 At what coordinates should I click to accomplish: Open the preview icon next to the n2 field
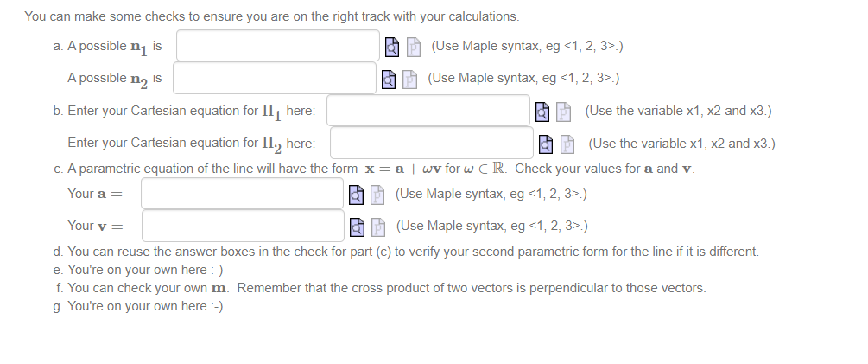point(389,80)
